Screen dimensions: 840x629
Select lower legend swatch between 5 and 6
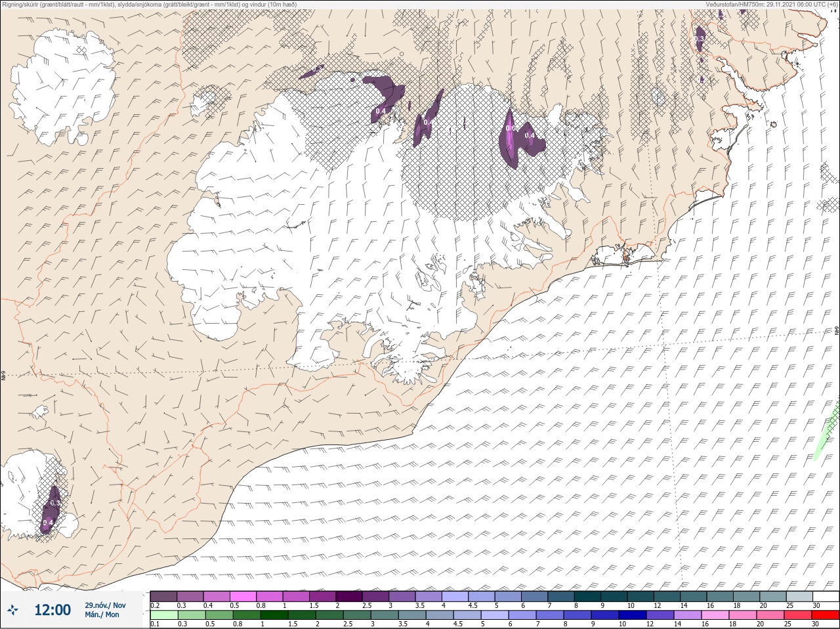coord(495,615)
